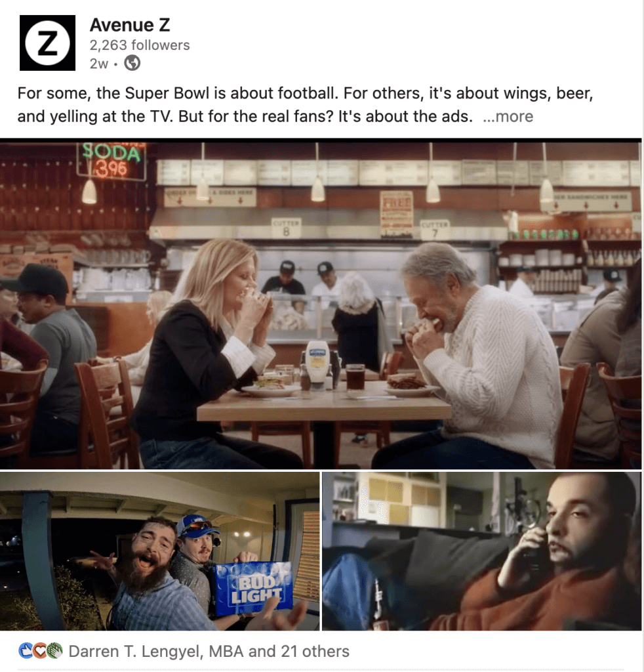Open the Avenue Z logo avatar
This screenshot has height=672, width=644.
pos(47,43)
